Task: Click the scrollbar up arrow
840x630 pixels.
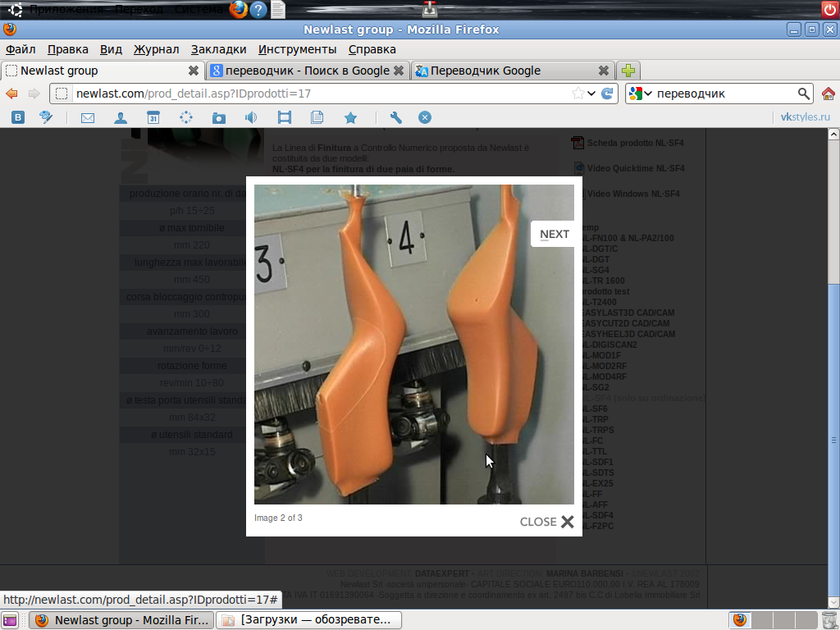Action: [x=833, y=135]
